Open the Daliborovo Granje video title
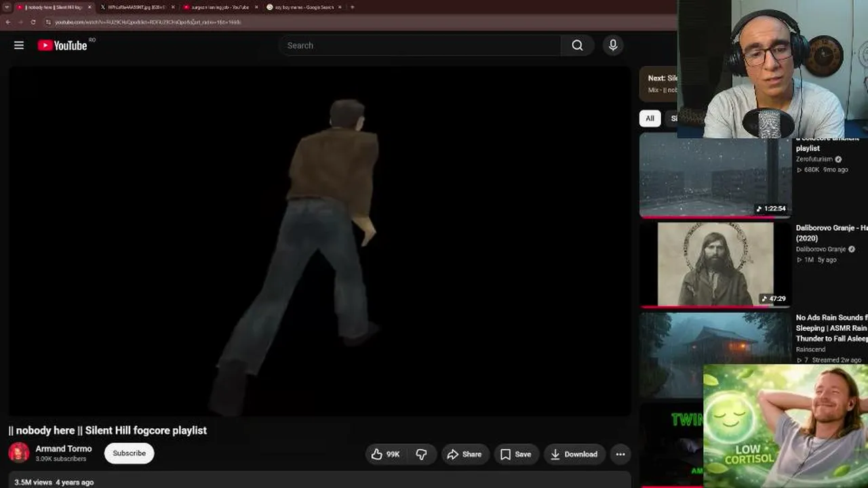The width and height of the screenshot is (868, 488). click(832, 233)
